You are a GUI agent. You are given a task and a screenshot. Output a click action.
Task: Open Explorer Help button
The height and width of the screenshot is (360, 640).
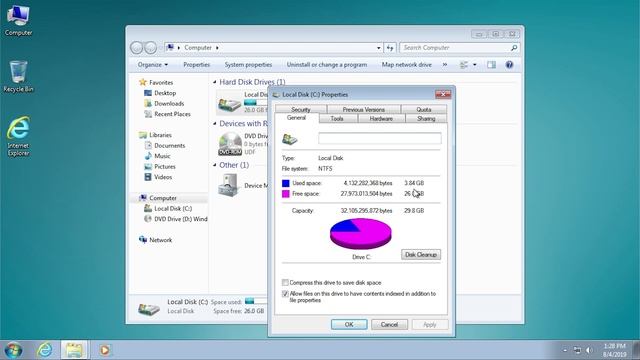point(509,64)
